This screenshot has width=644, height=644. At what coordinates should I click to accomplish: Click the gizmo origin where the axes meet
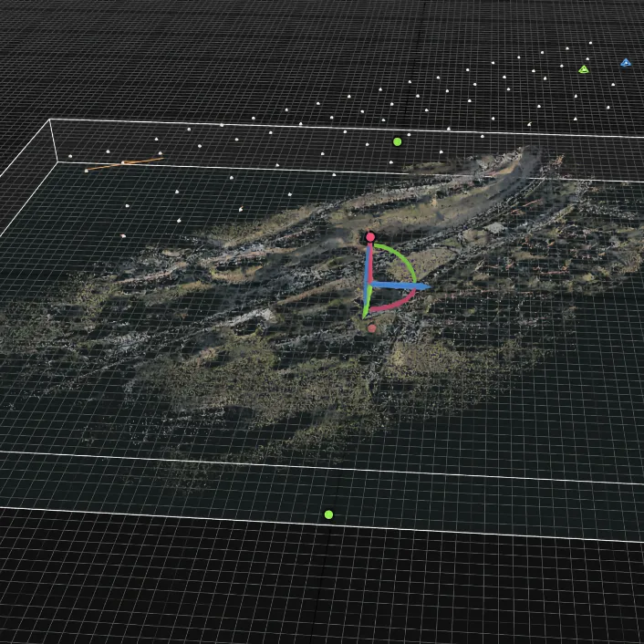click(x=370, y=286)
